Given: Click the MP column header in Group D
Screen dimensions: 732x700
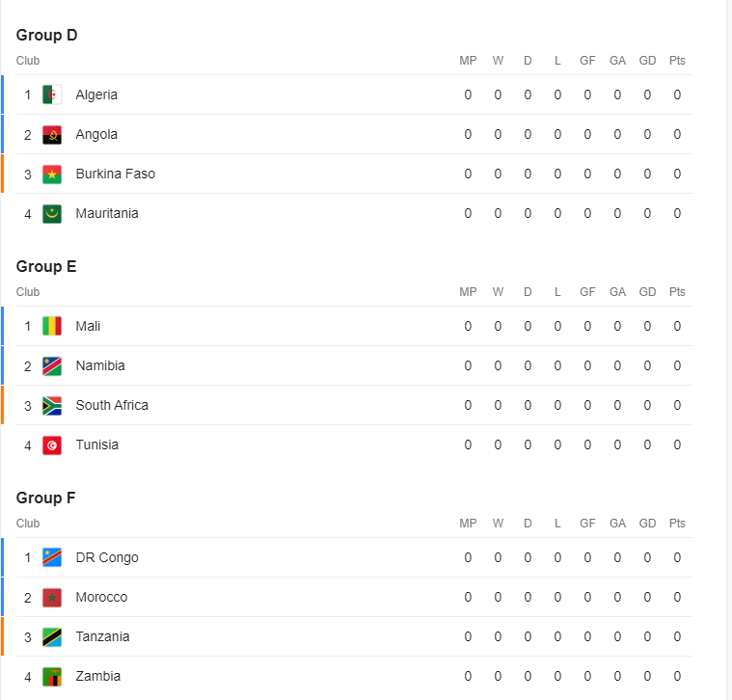Looking at the screenshot, I should point(468,61).
